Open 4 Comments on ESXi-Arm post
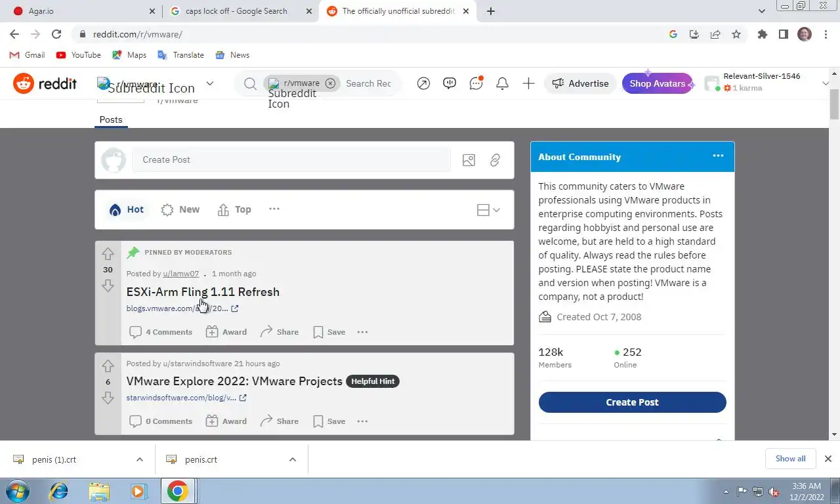 pyautogui.click(x=161, y=332)
